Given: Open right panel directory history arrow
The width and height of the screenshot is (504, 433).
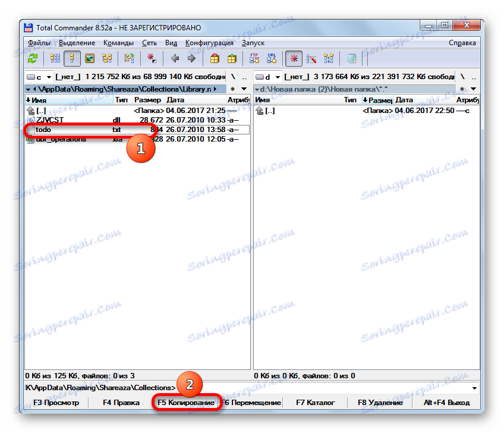Looking at the screenshot, I should [x=473, y=89].
